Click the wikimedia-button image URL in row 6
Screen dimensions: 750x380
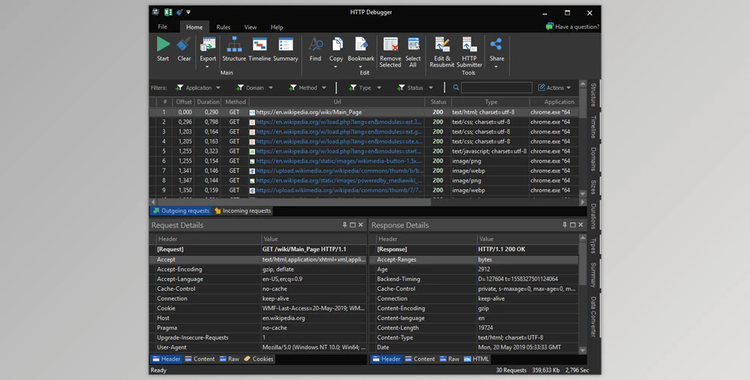pyautogui.click(x=339, y=161)
